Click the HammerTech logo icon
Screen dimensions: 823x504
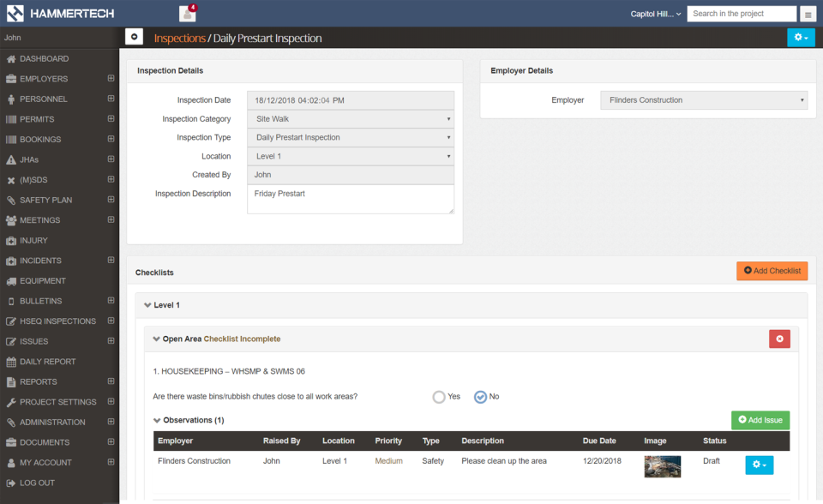pos(15,13)
